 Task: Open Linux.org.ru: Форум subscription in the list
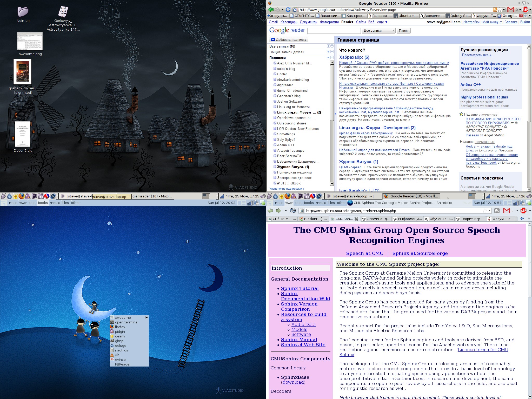(299, 112)
